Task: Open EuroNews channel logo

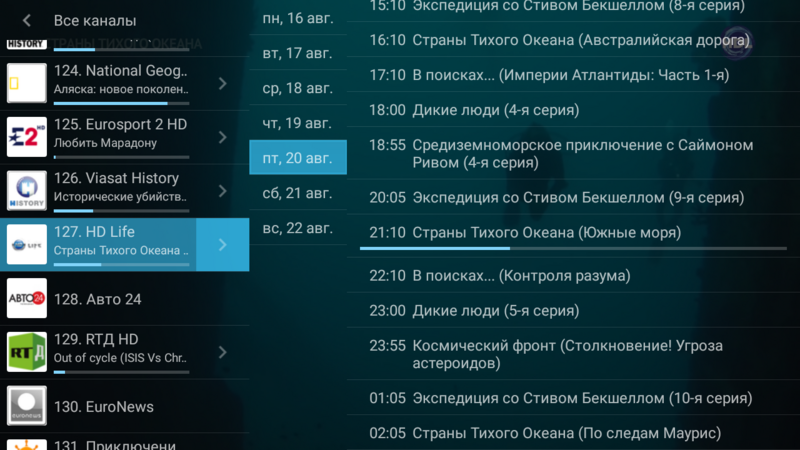Action: pos(27,406)
